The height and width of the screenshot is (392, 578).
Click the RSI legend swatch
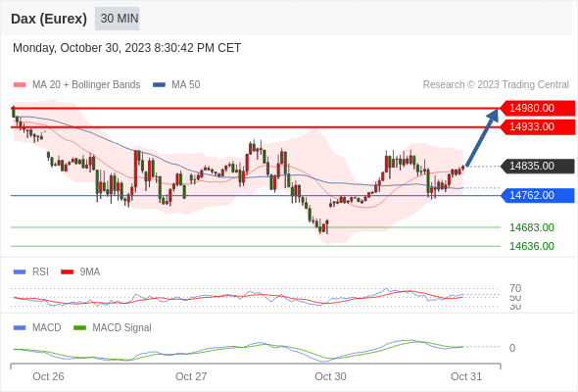pos(20,272)
